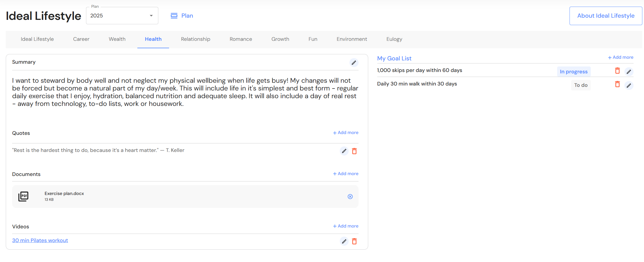Edit the T. Keller quote
This screenshot has height=262, width=644.
coord(344,151)
